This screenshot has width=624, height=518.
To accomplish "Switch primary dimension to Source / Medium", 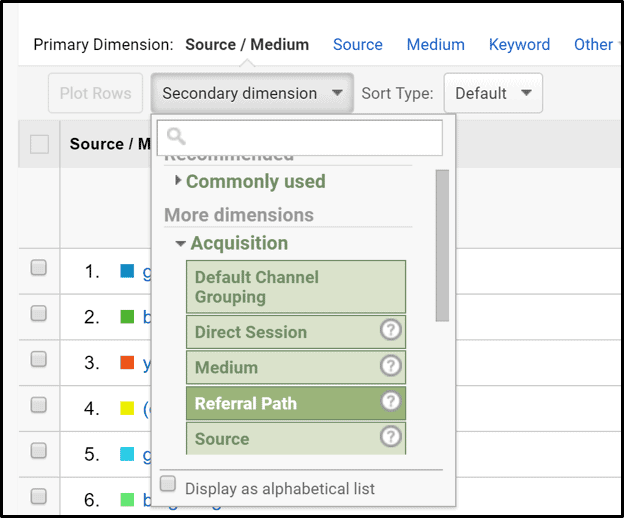I will pyautogui.click(x=247, y=45).
